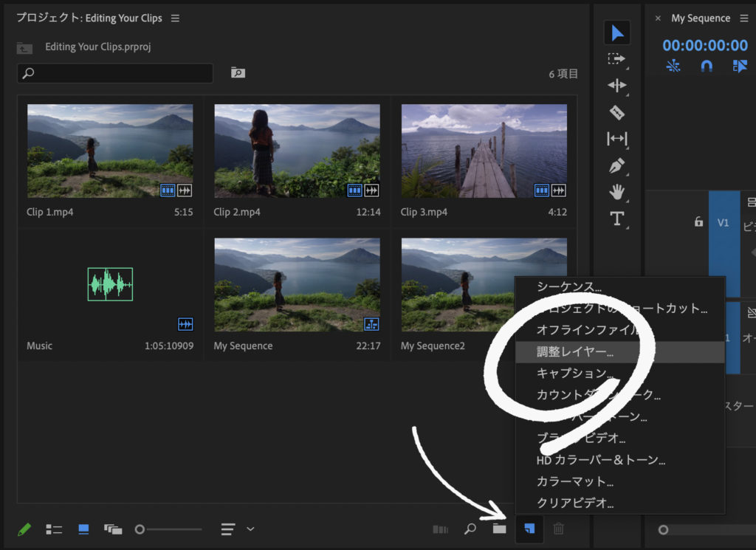The image size is (756, 550).
Task: Toggle linked selection in timeline
Action: tap(740, 66)
